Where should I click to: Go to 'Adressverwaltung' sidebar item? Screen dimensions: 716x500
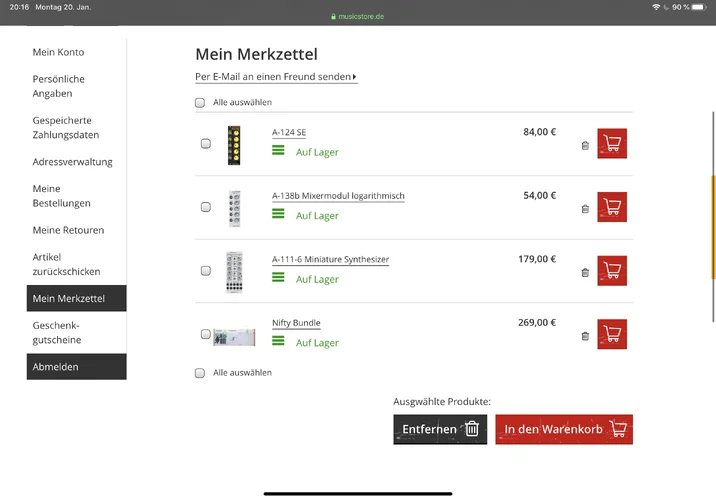point(72,162)
